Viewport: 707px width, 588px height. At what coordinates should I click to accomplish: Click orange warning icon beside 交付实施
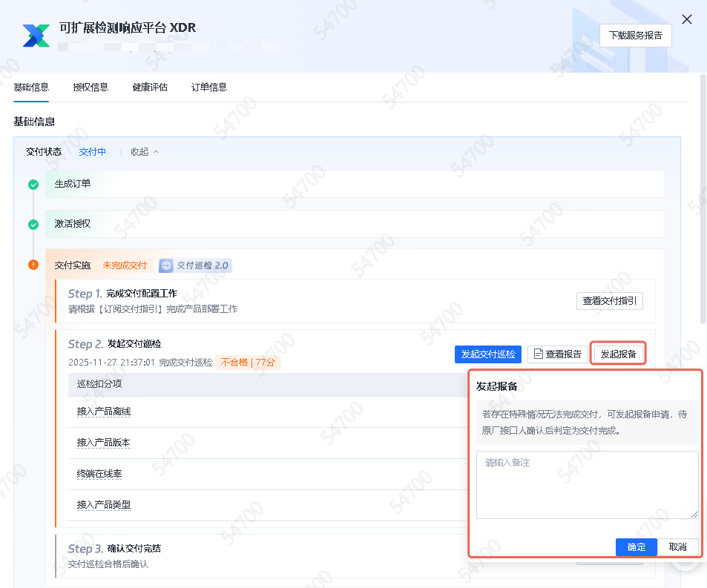(33, 265)
